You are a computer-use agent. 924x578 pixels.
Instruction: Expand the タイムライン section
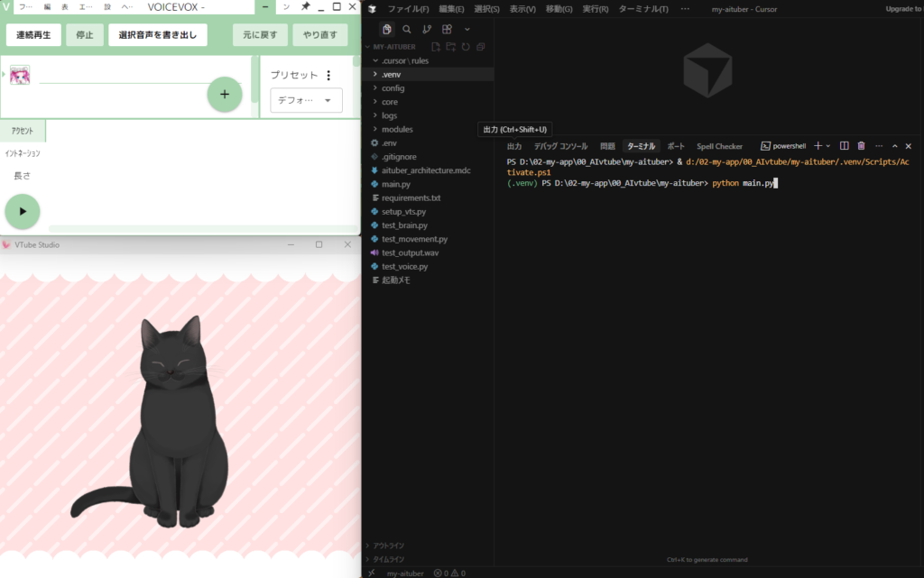pos(388,559)
